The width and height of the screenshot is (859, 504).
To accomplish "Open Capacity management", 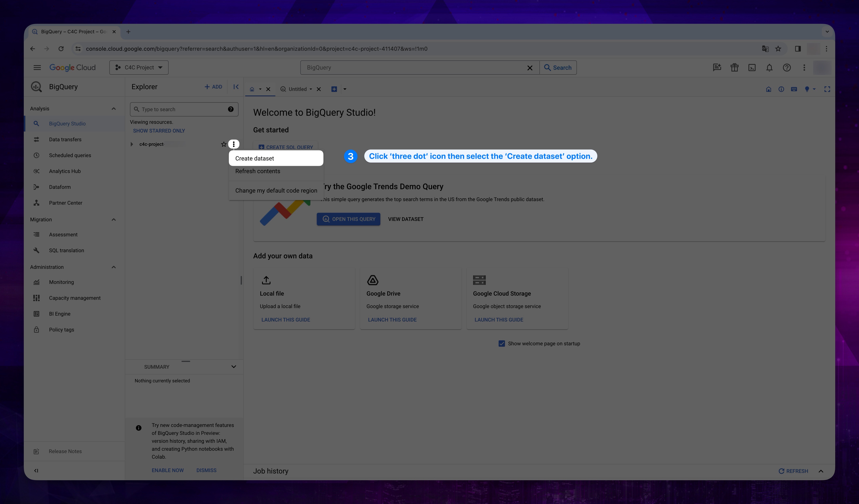I will [74, 298].
